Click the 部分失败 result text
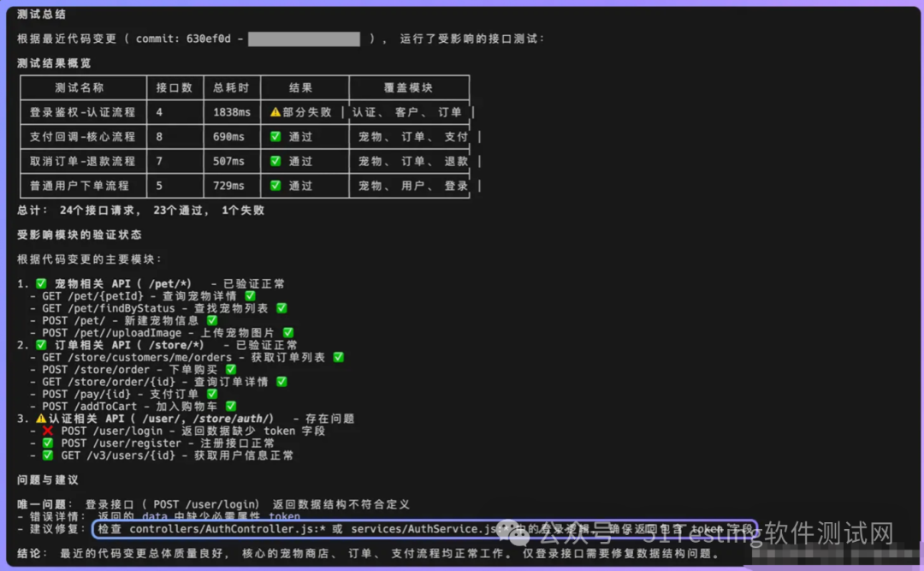The height and width of the screenshot is (571, 924). tap(307, 112)
